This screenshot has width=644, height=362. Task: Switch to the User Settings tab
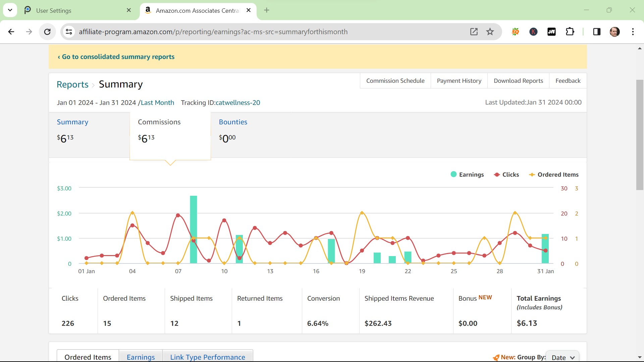click(x=77, y=10)
